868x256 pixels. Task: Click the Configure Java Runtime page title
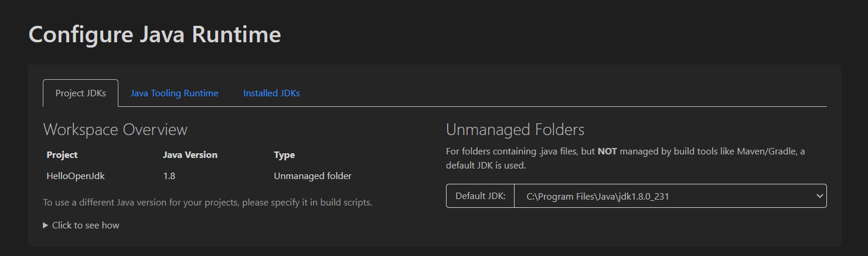[155, 35]
